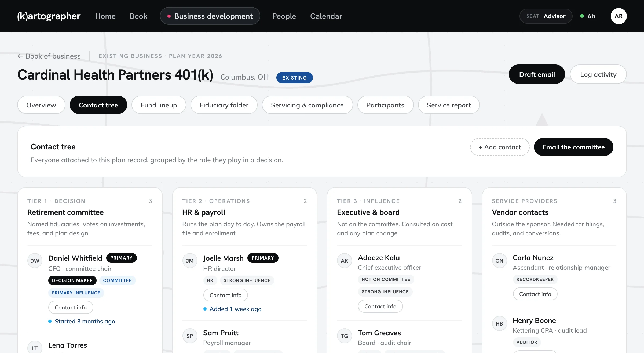This screenshot has width=644, height=353.
Task: Open Contact info for Adaeze Kalu
Action: 380,306
